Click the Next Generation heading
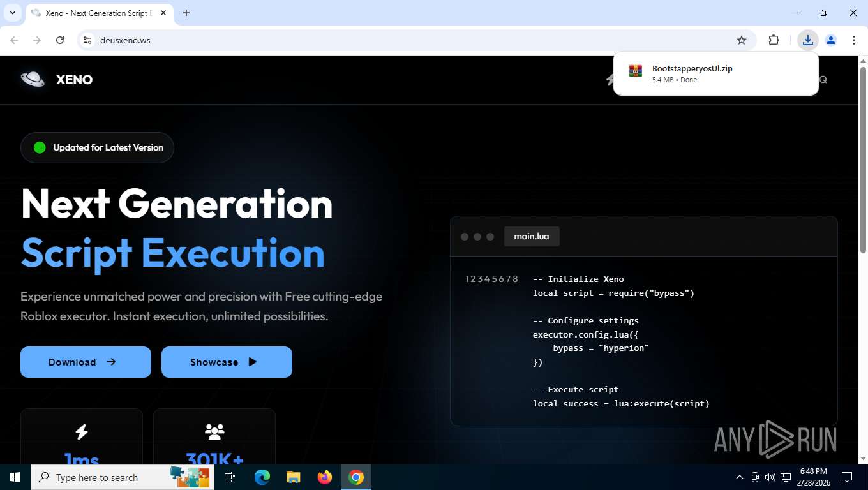Image resolution: width=868 pixels, height=490 pixels. coord(177,204)
